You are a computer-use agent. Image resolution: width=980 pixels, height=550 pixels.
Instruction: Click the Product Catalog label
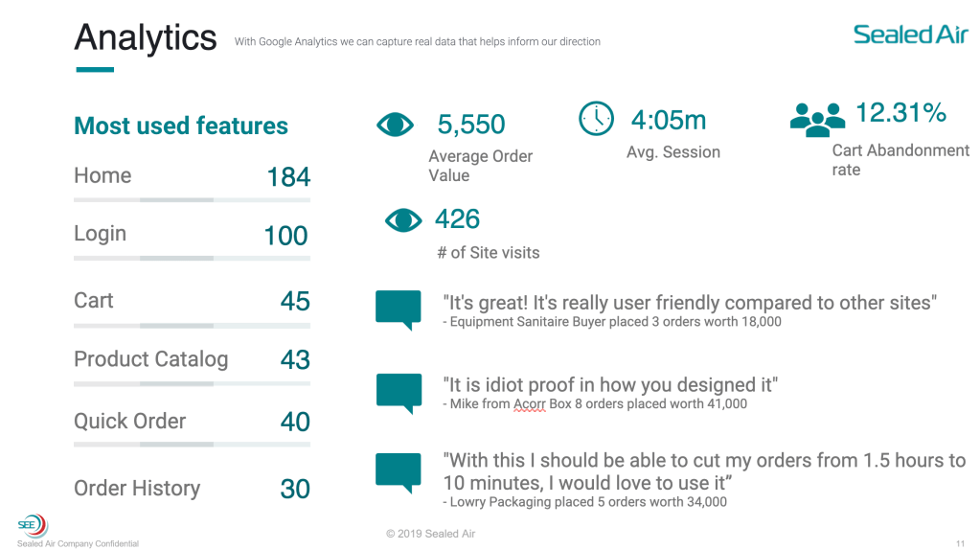click(x=151, y=359)
